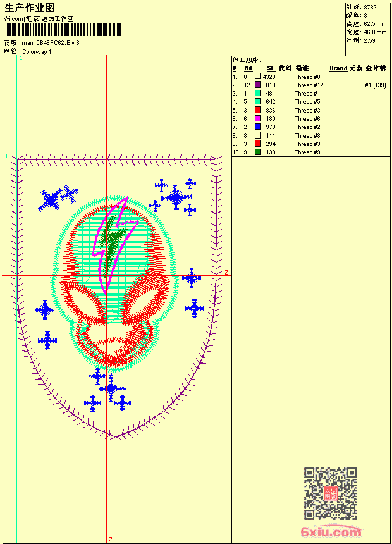Select stitch count 180
The height and width of the screenshot is (544, 392).
click(271, 119)
